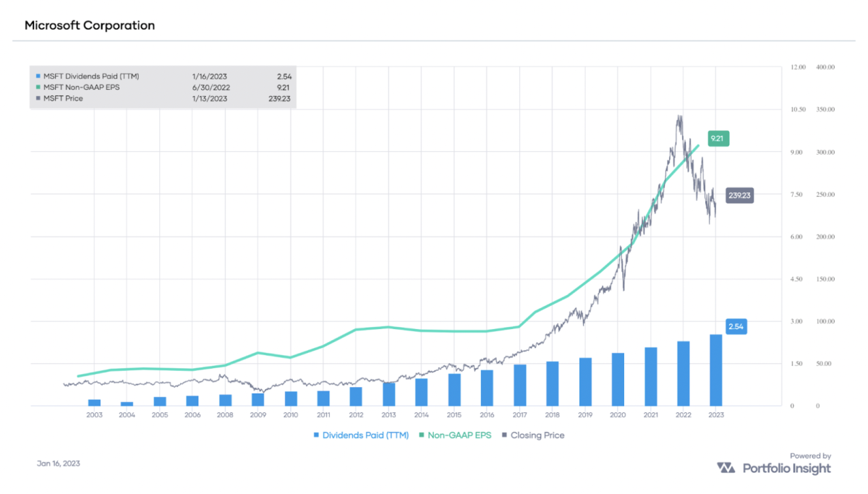868x494 pixels.
Task: Click the 9.21 EPS value label
Action: click(x=718, y=140)
